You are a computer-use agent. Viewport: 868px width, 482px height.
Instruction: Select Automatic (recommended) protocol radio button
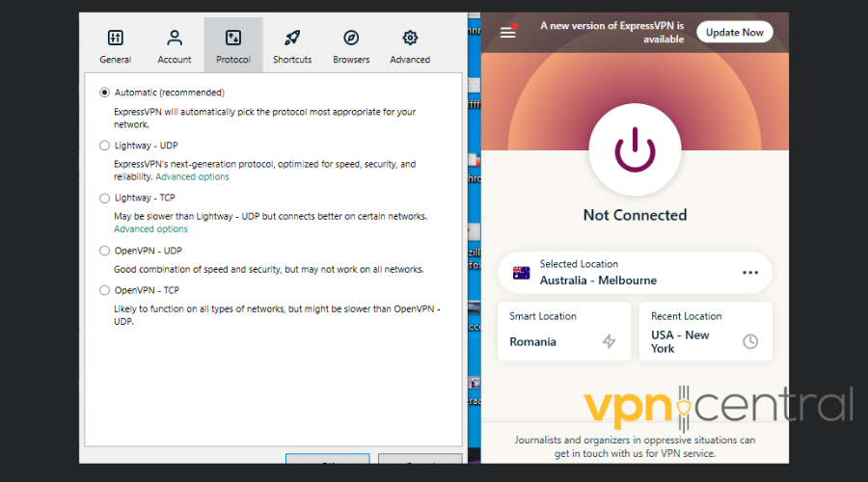click(104, 93)
